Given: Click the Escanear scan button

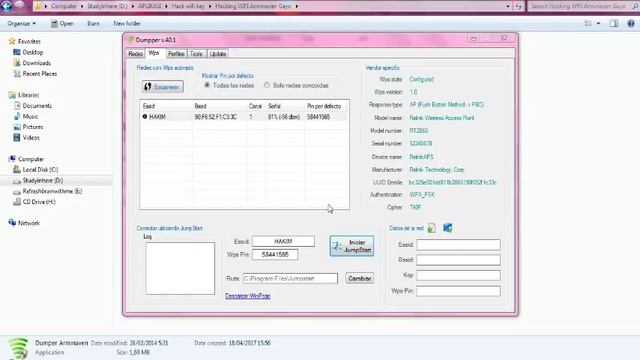Looking at the screenshot, I should [x=162, y=87].
